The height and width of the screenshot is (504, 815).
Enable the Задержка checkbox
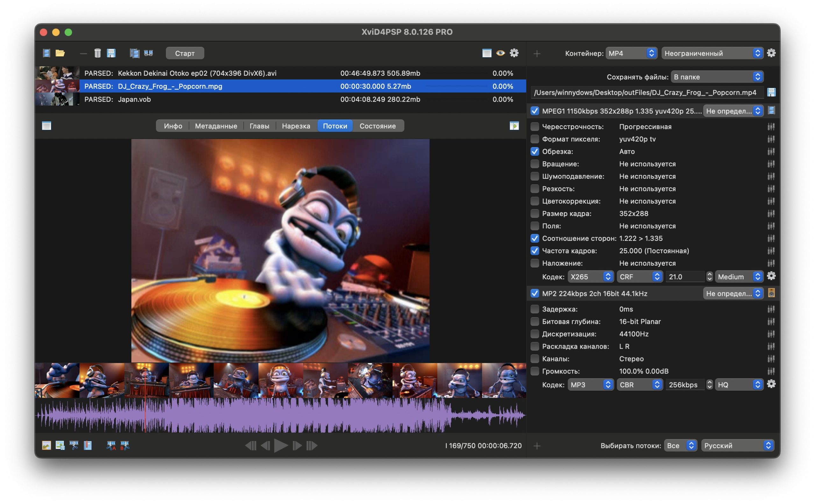[x=535, y=309]
